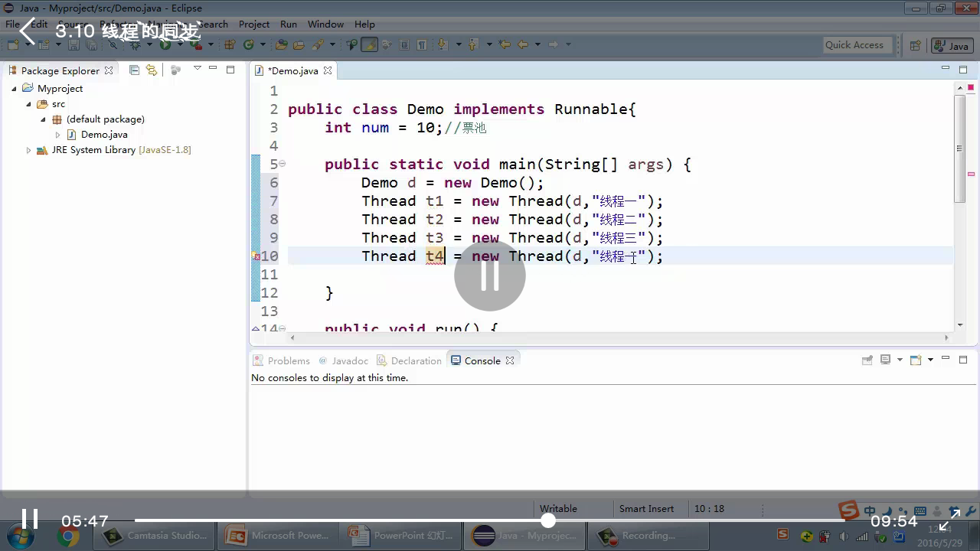Select Demo.java in Package Explorer
Screen dimensions: 980x551
[x=104, y=135]
